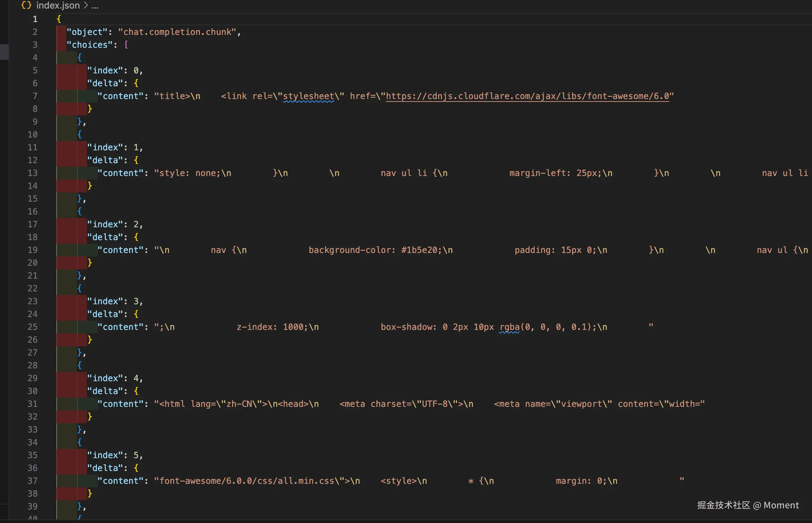
Task: Click the JSON braces icon in breadcrumb
Action: coord(26,5)
